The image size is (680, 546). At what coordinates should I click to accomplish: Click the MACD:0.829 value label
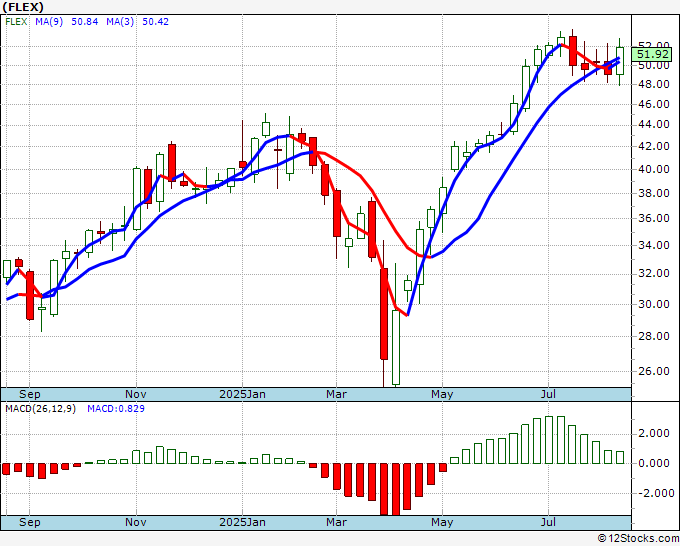[116, 409]
